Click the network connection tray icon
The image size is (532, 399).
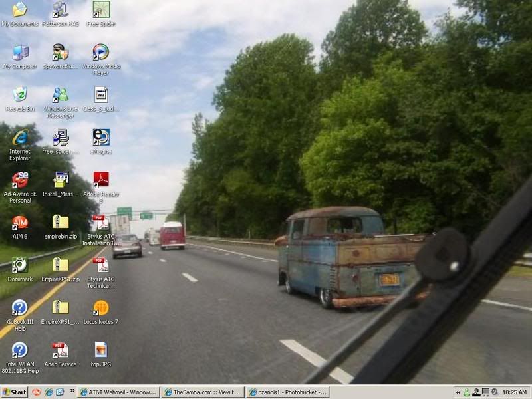click(x=476, y=392)
